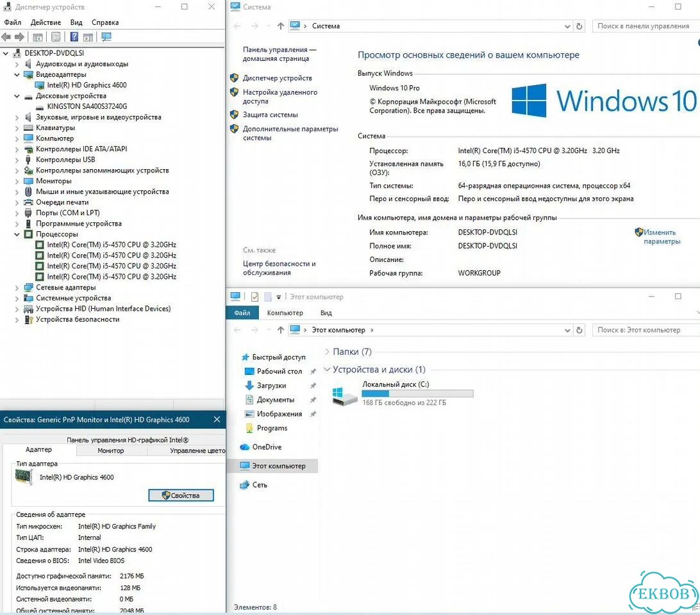Screen dimensions: 700x615
Task: Refresh the Этот компьютер address bar
Action: (x=579, y=330)
